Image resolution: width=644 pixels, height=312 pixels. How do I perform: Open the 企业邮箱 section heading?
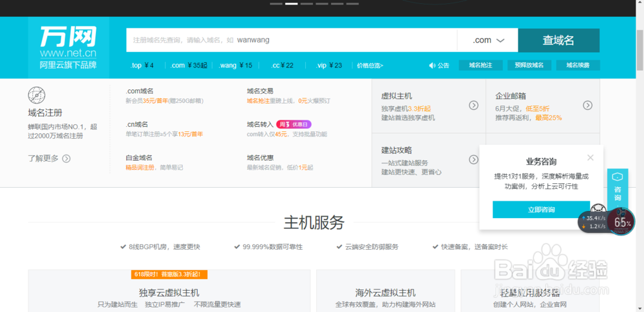511,96
